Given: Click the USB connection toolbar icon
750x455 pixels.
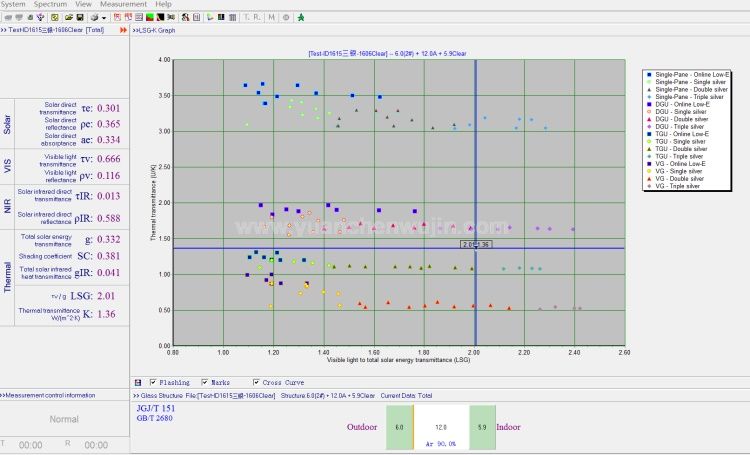Looking at the screenshot, I should [x=41, y=17].
